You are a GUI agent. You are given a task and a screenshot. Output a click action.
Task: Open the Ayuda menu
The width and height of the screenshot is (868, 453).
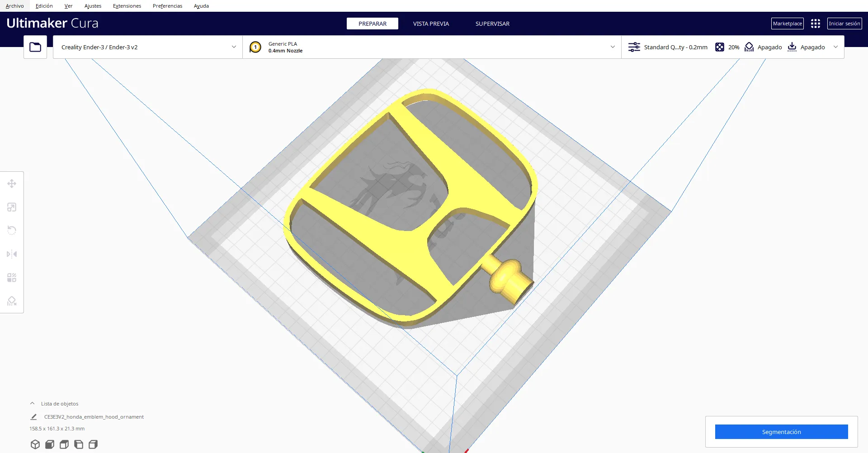tap(201, 6)
